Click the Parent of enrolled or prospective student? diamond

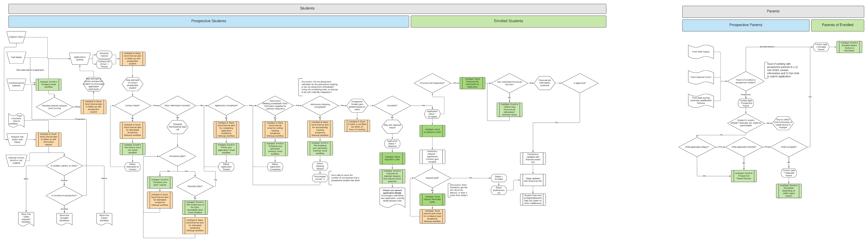point(746,81)
